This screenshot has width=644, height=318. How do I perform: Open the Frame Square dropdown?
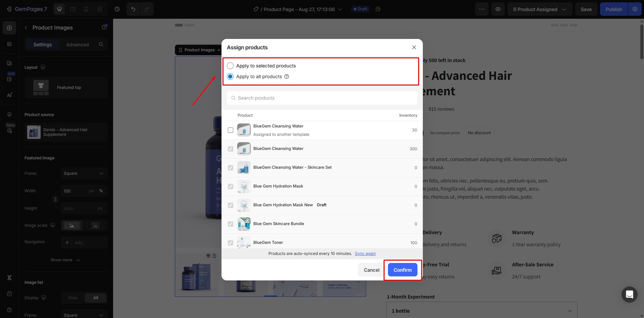tap(84, 173)
